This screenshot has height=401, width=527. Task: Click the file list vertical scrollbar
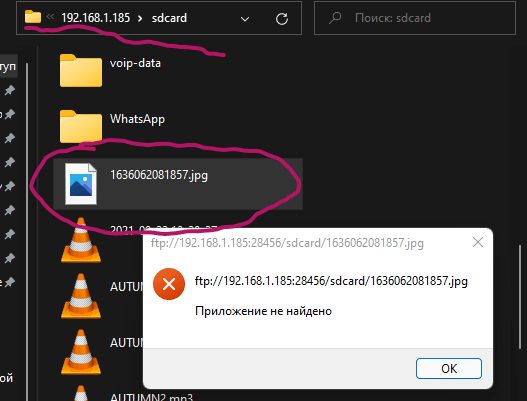(x=520, y=297)
